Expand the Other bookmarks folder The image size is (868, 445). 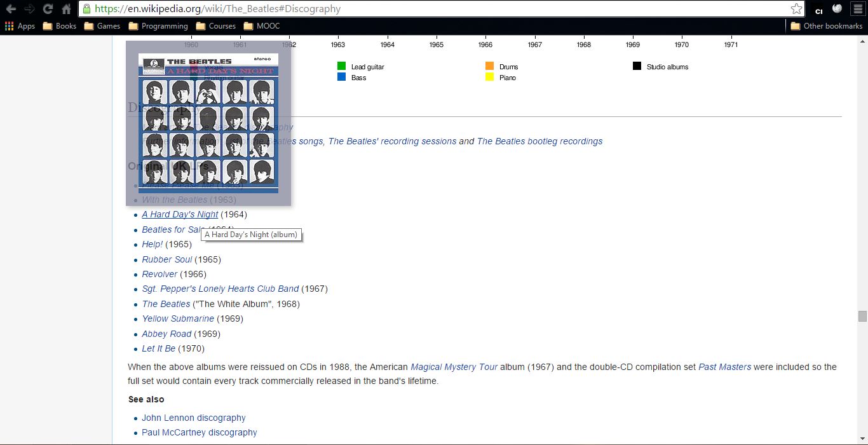coord(827,26)
